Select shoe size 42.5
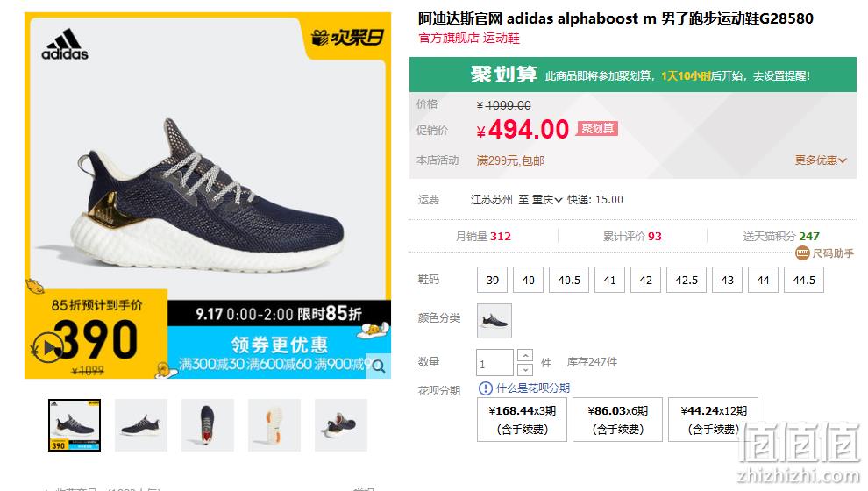868x491 pixels. pyautogui.click(x=687, y=280)
